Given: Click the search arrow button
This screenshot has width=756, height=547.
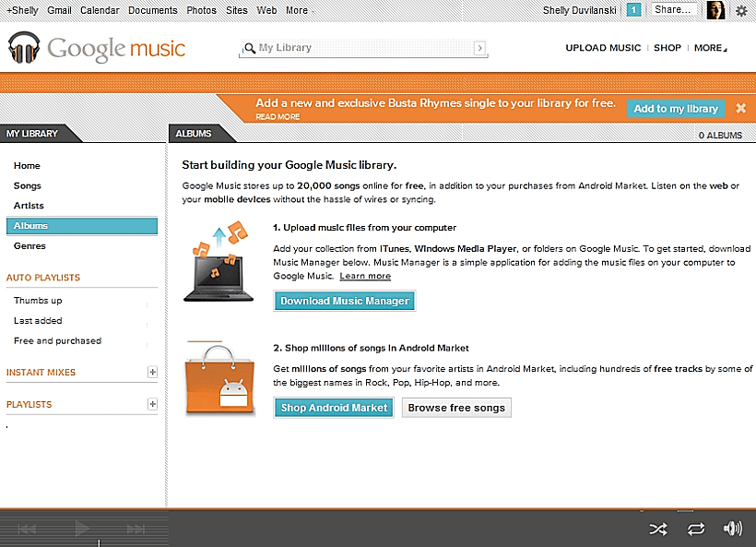Looking at the screenshot, I should tap(479, 48).
